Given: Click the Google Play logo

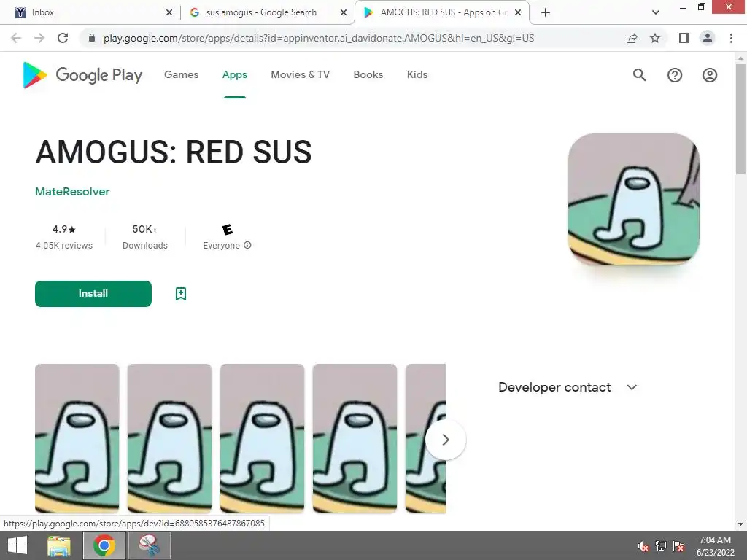Looking at the screenshot, I should tap(82, 75).
